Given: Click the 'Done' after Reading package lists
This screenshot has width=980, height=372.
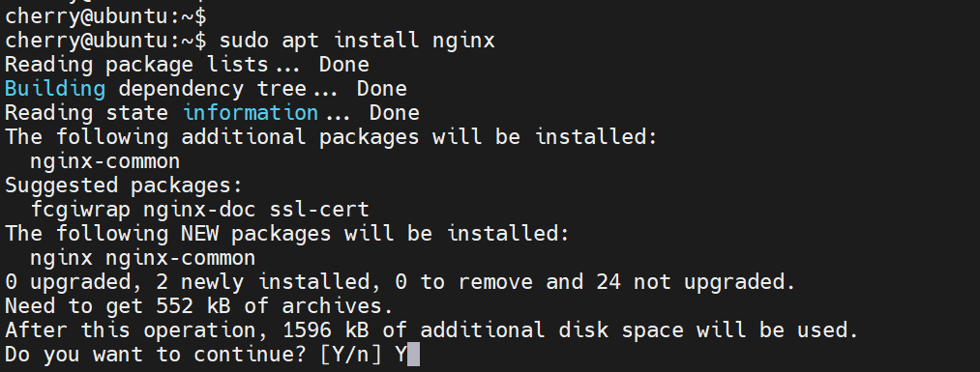Looking at the screenshot, I should click(343, 65).
